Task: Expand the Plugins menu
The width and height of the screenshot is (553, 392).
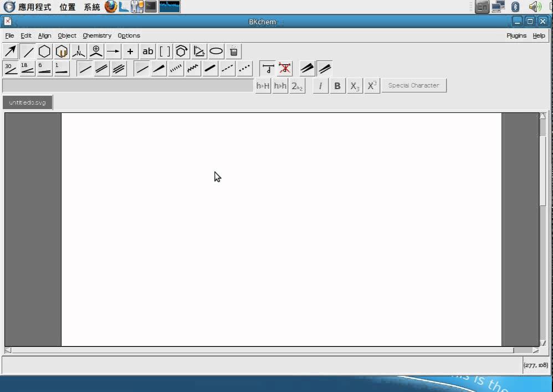Action: point(516,35)
